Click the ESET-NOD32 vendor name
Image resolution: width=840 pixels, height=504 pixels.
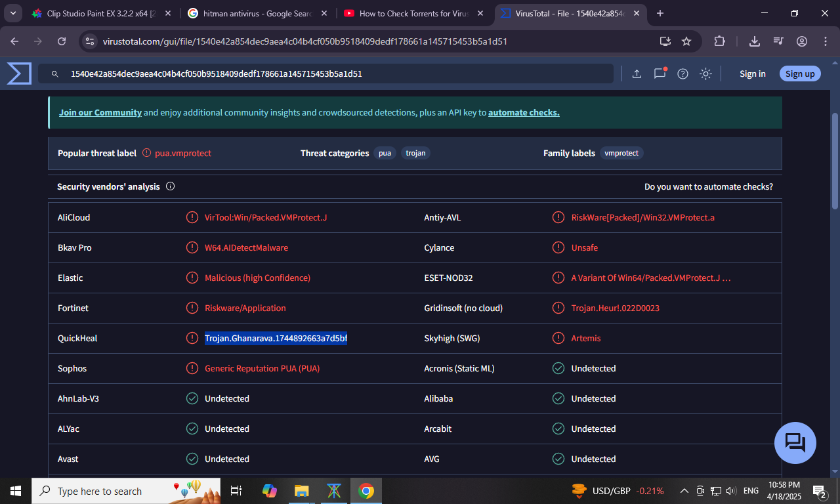pyautogui.click(x=449, y=278)
